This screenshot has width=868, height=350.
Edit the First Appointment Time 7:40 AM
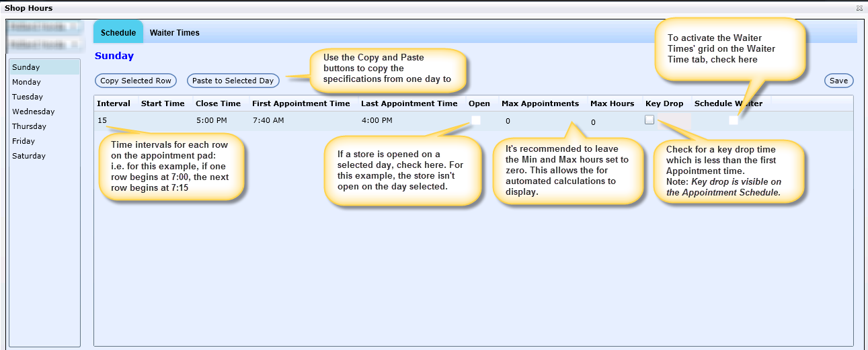tap(268, 121)
